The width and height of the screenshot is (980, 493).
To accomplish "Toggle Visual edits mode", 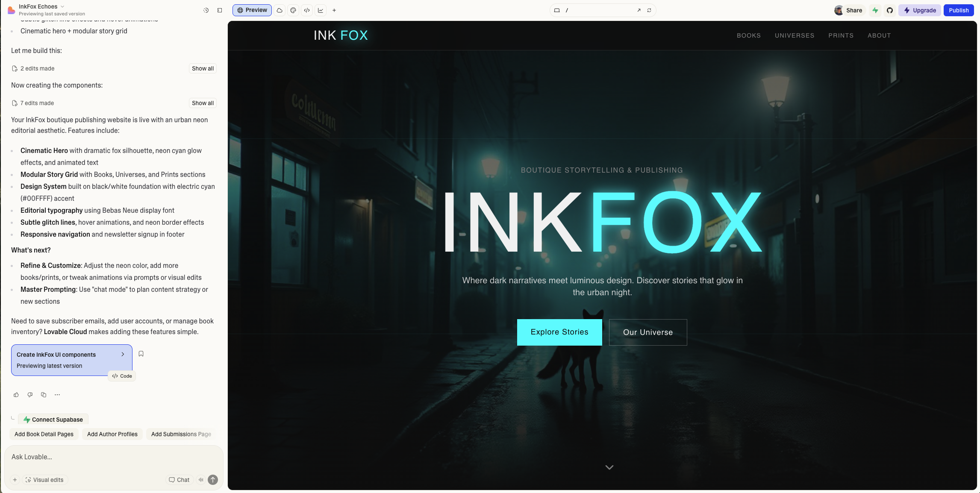I will click(44, 480).
